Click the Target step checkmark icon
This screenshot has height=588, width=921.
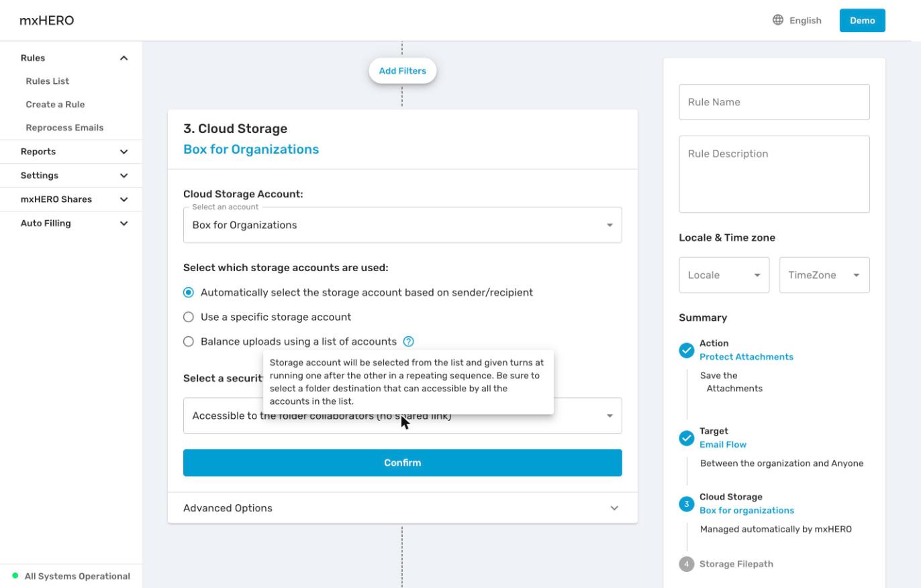[686, 438]
